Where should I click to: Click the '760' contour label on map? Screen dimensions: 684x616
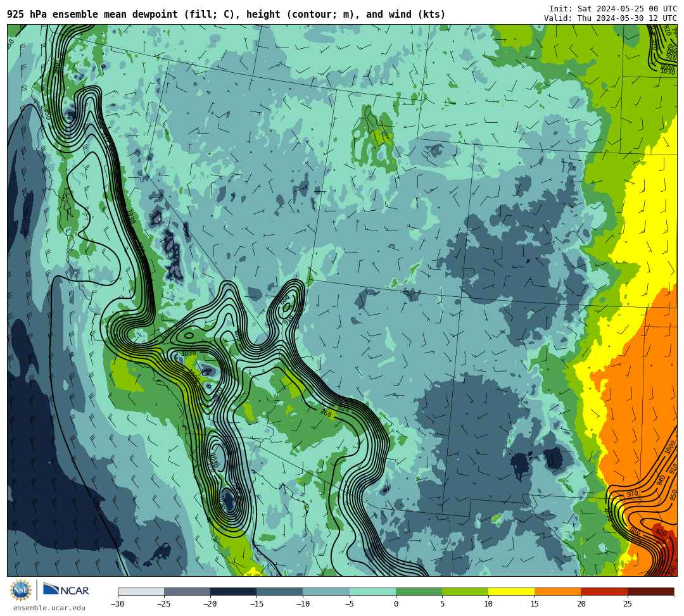tap(326, 413)
